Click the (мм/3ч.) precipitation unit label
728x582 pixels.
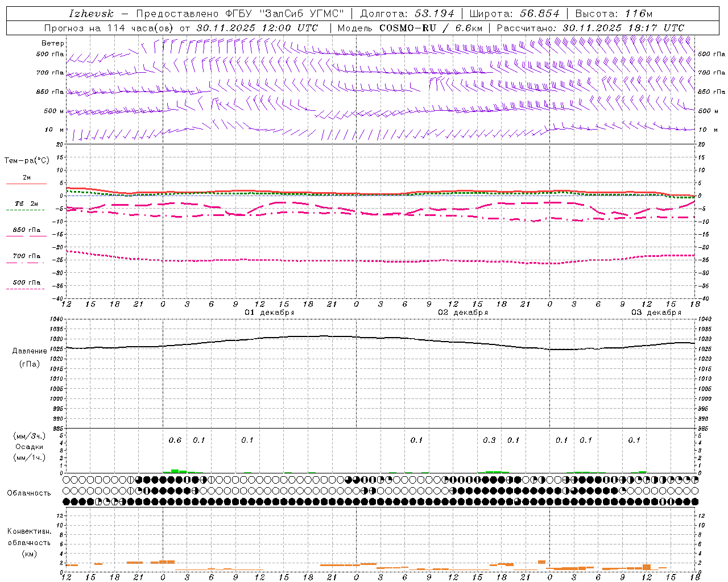coord(30,436)
